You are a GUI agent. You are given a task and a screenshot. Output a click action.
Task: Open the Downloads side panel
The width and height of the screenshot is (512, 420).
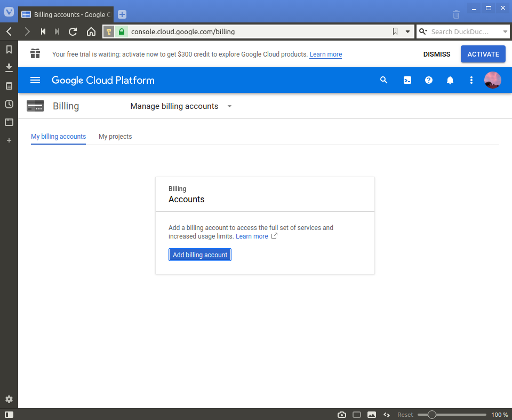tap(9, 68)
